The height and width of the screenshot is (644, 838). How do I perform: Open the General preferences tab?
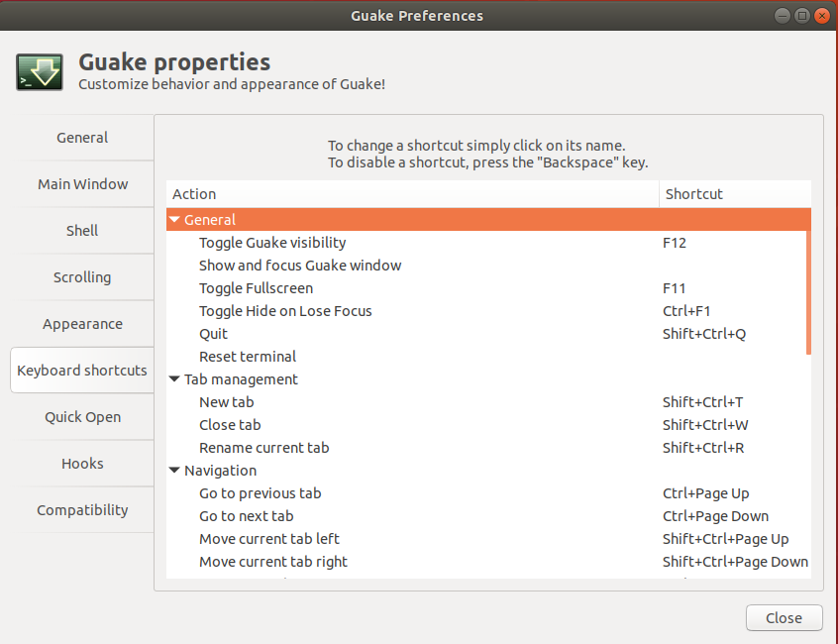pos(82,138)
